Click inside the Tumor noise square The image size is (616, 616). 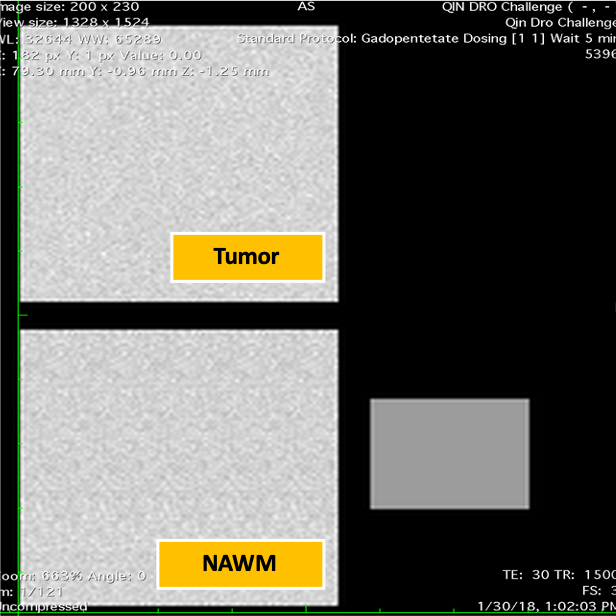point(150,130)
